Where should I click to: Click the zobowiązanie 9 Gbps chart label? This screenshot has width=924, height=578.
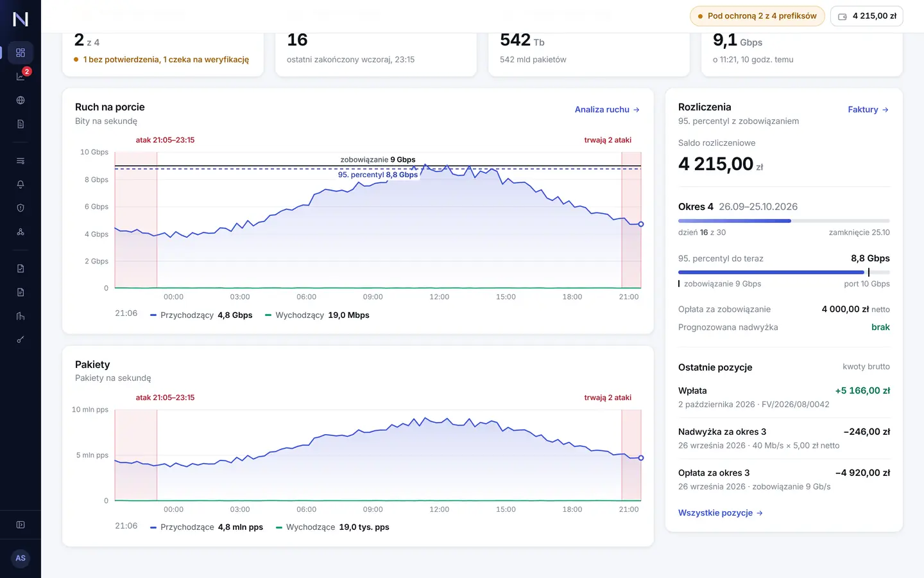[378, 160]
